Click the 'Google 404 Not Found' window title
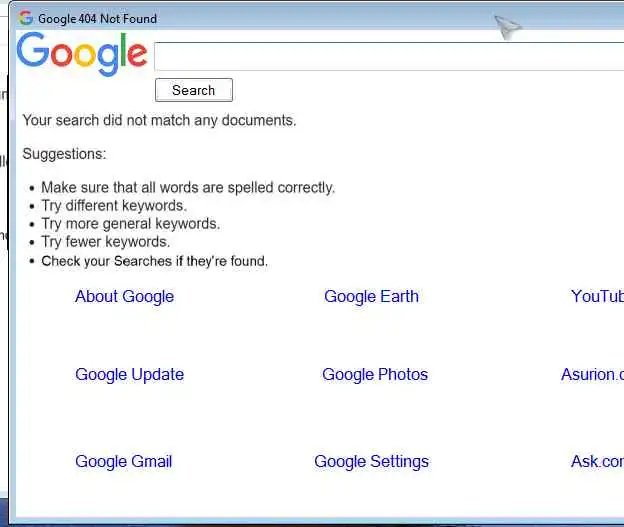Viewport: 624px width, 527px height. [x=98, y=19]
